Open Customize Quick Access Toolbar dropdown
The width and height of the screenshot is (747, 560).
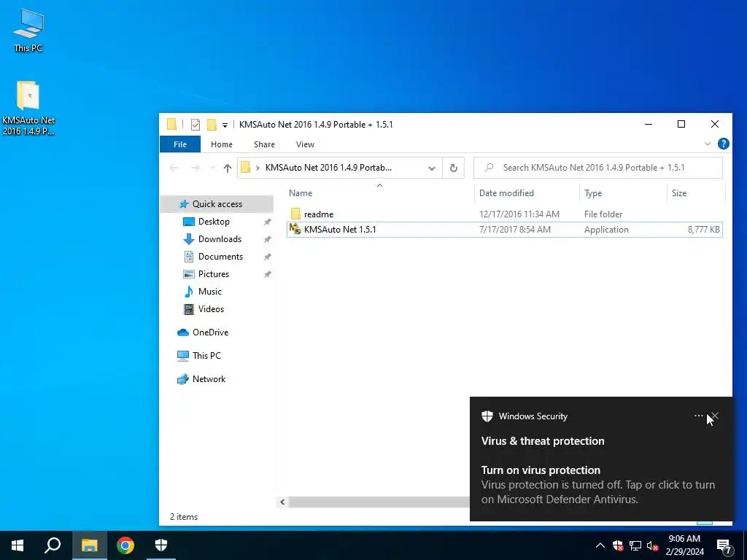(225, 125)
